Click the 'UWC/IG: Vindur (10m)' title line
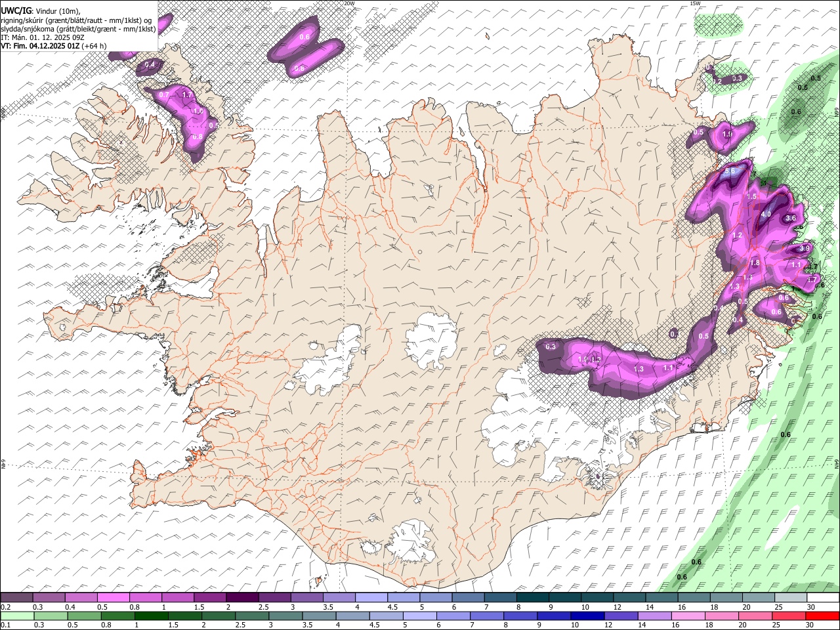 coord(41,11)
